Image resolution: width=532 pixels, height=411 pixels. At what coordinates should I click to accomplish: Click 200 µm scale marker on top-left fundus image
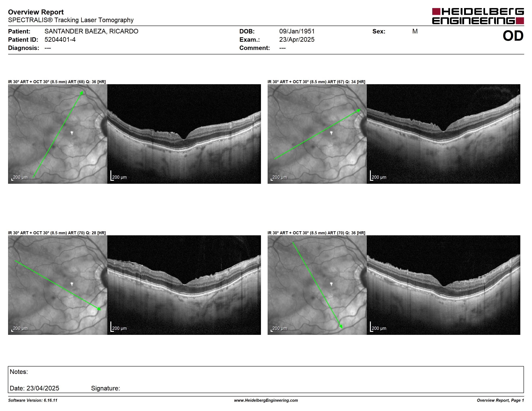pos(20,177)
